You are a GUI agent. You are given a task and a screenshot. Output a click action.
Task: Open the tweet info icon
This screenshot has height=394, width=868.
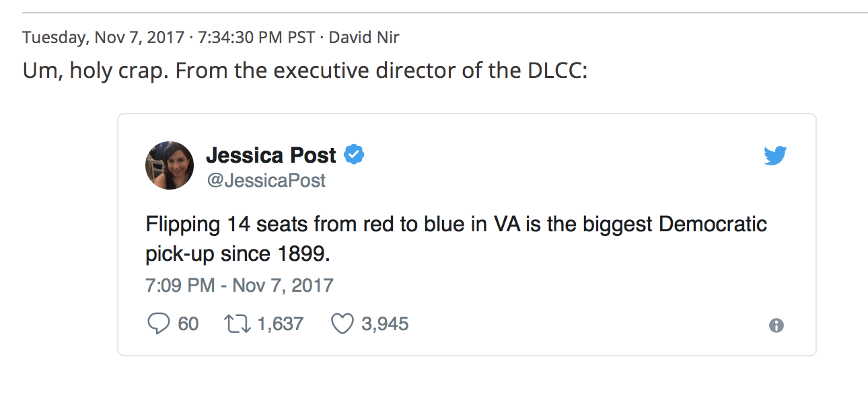(776, 325)
